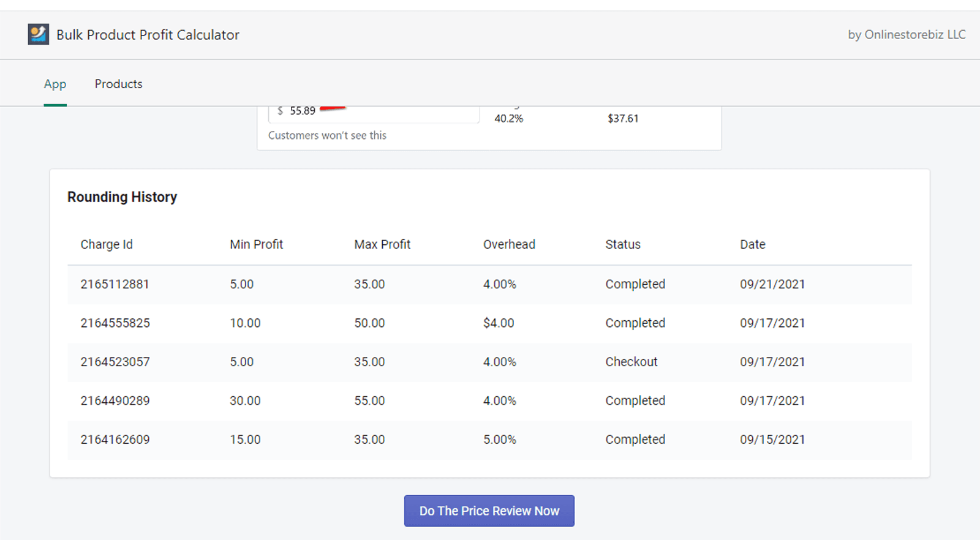Sort by the Charge Id column header
The width and height of the screenshot is (980, 551).
pos(107,244)
